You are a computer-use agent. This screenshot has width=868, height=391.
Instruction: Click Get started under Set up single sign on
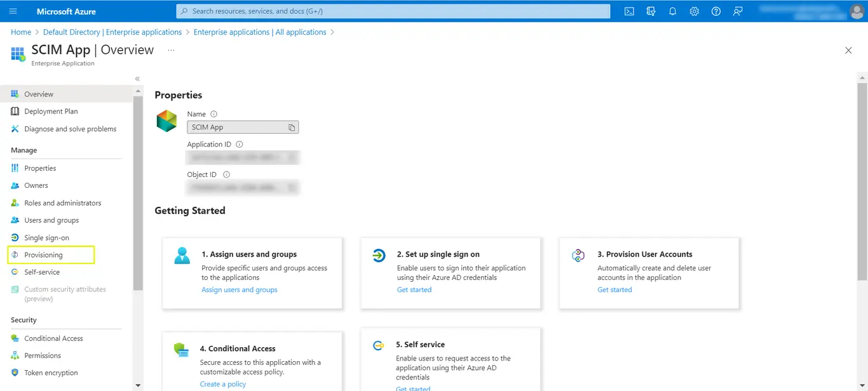(x=414, y=289)
